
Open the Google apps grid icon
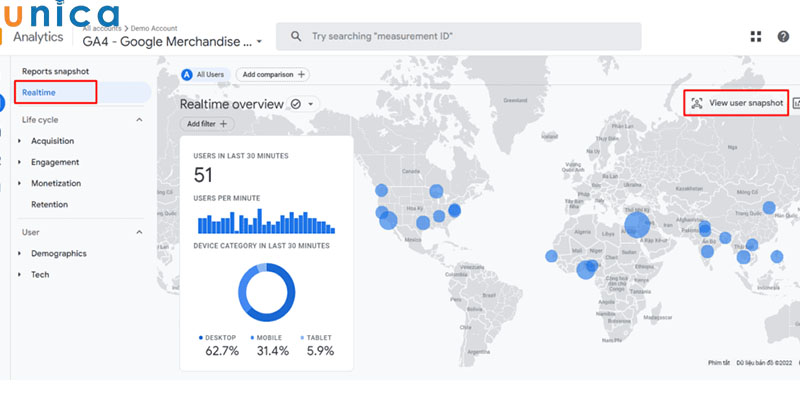(756, 36)
